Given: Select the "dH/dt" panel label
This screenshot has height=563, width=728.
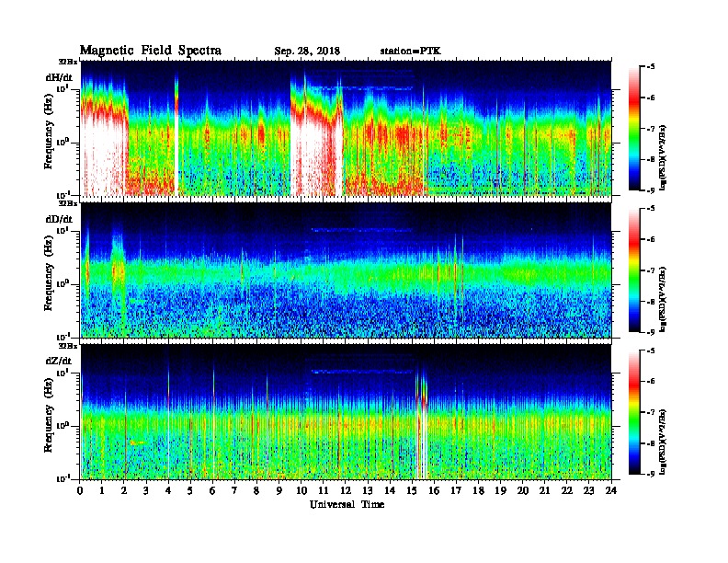Looking at the screenshot, I should point(59,77).
